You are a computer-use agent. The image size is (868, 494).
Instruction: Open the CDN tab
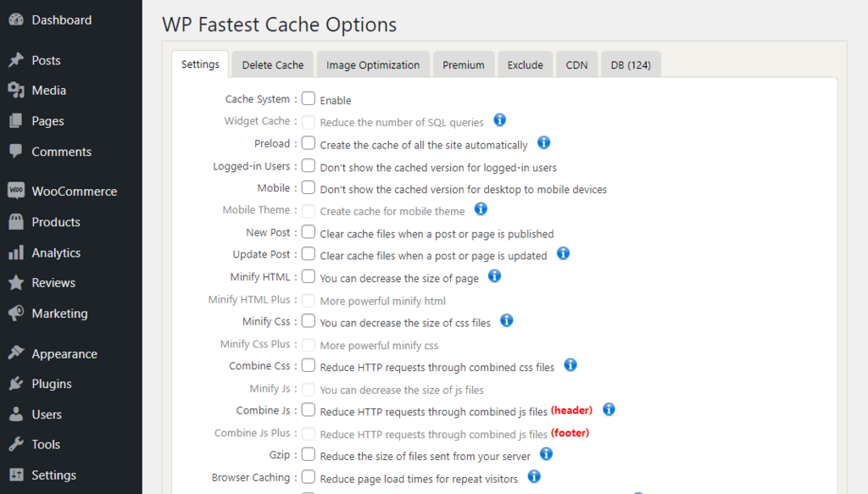[x=576, y=64]
